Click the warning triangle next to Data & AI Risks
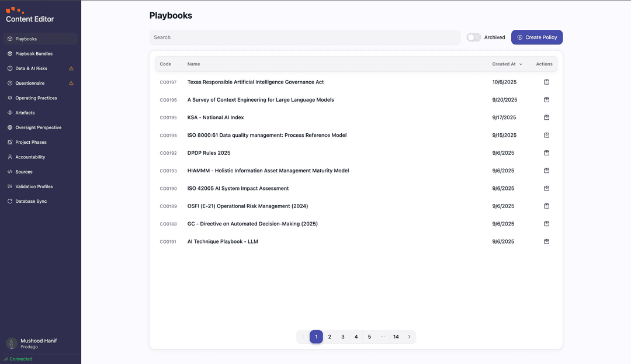This screenshot has height=364, width=631. [x=71, y=68]
